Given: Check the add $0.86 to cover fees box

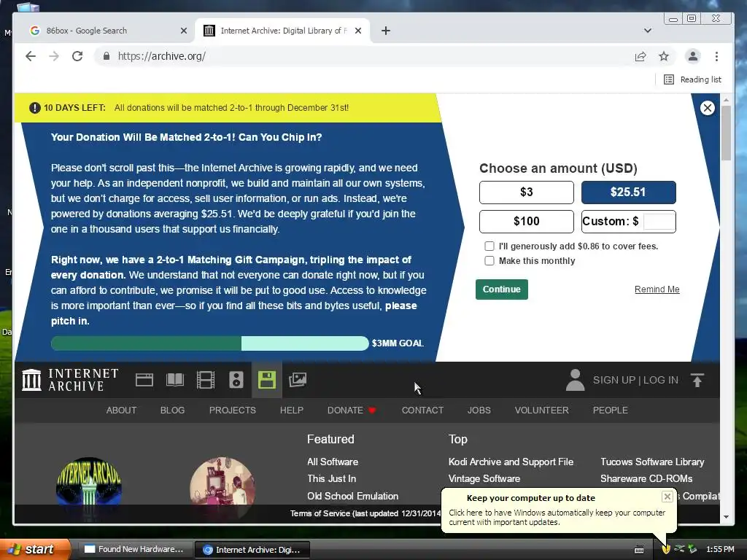Looking at the screenshot, I should click(489, 246).
